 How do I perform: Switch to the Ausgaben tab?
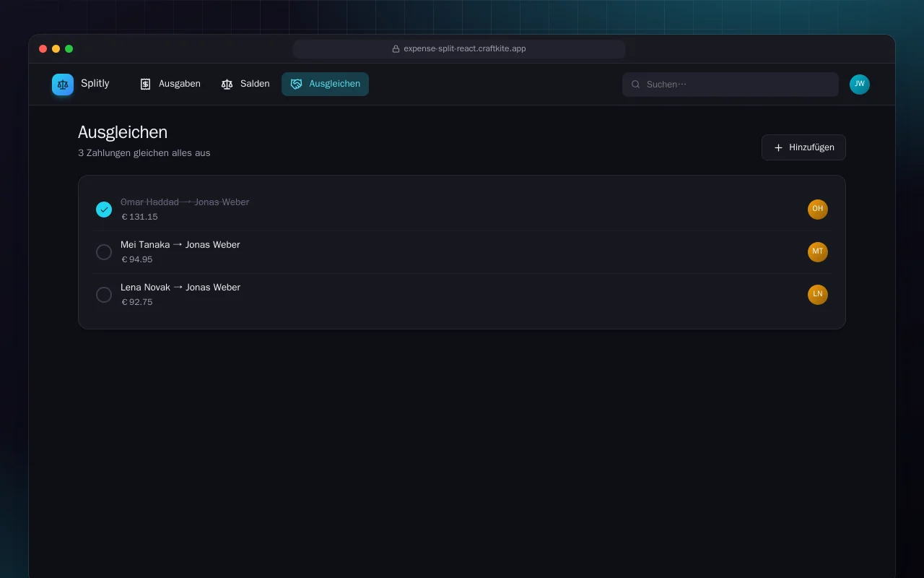tap(170, 84)
